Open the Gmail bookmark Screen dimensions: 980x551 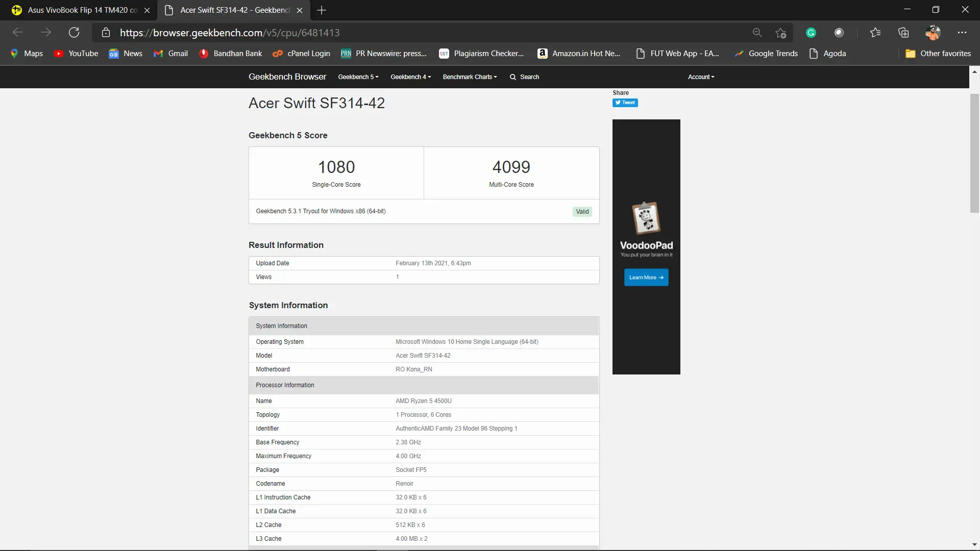170,54
